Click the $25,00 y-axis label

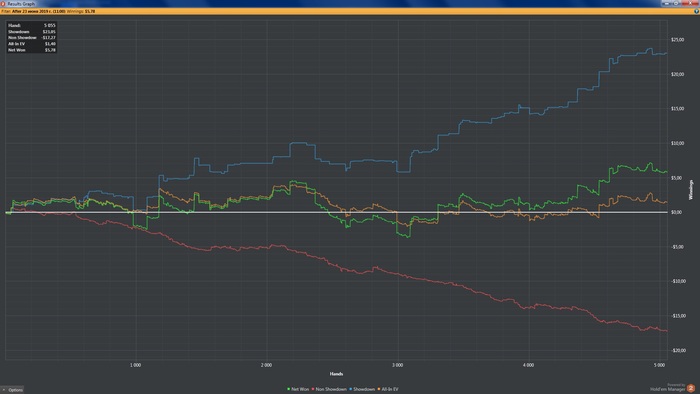[x=677, y=40]
